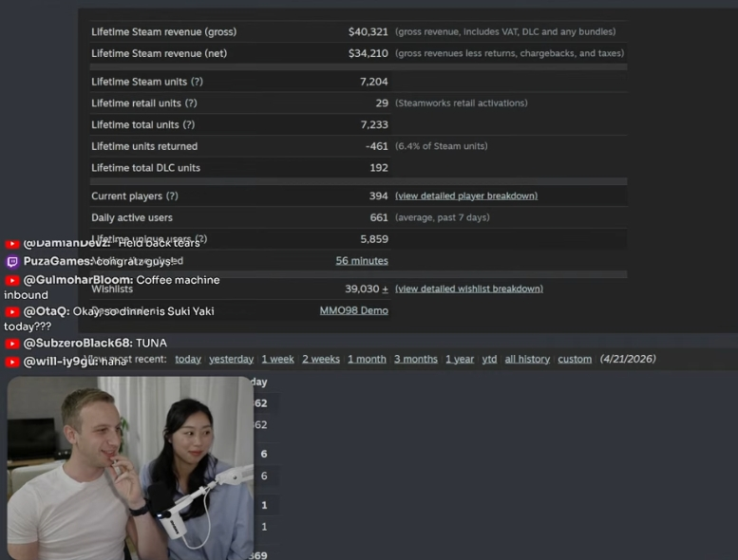The height and width of the screenshot is (560, 738).
Task: Show most recent data for today
Action: tap(188, 359)
